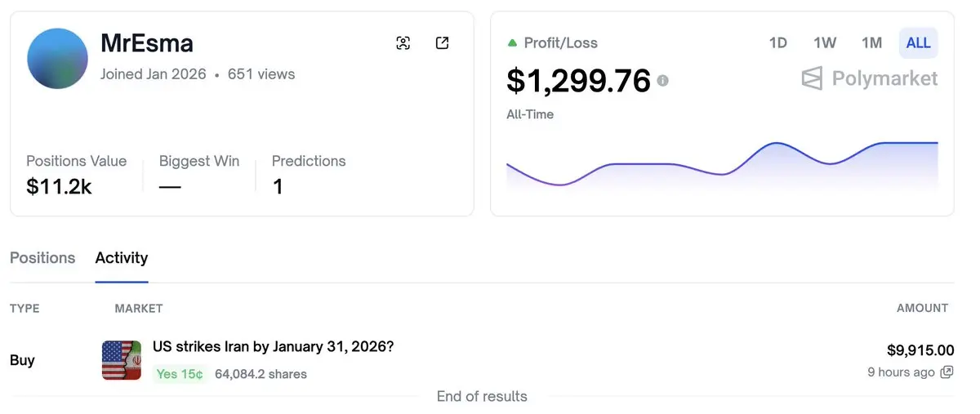Click the info icon beside $1,299.76
This screenshot has width=980, height=414.
tap(663, 80)
